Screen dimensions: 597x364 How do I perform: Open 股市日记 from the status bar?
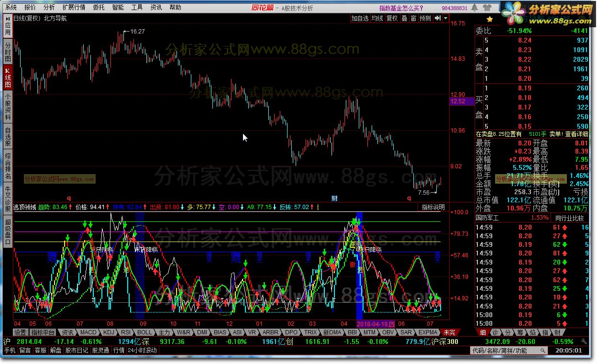[x=77, y=350]
